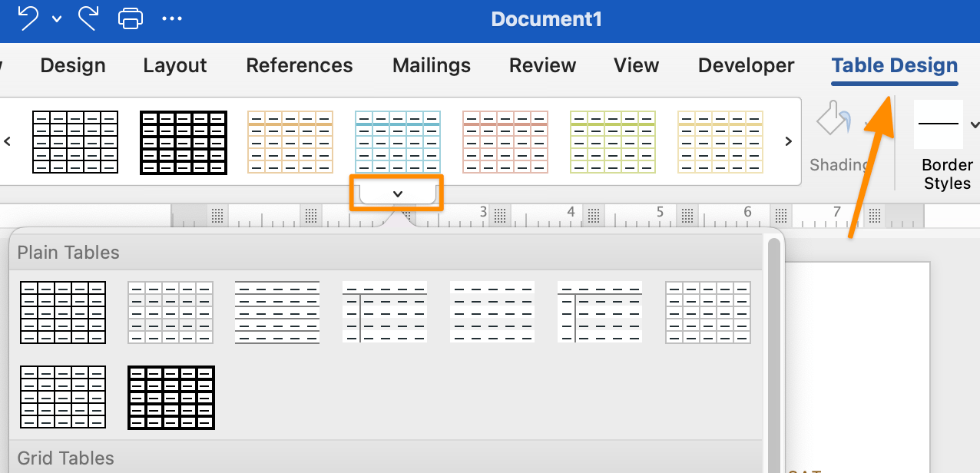
Task: Click the Print icon
Action: coord(131,18)
